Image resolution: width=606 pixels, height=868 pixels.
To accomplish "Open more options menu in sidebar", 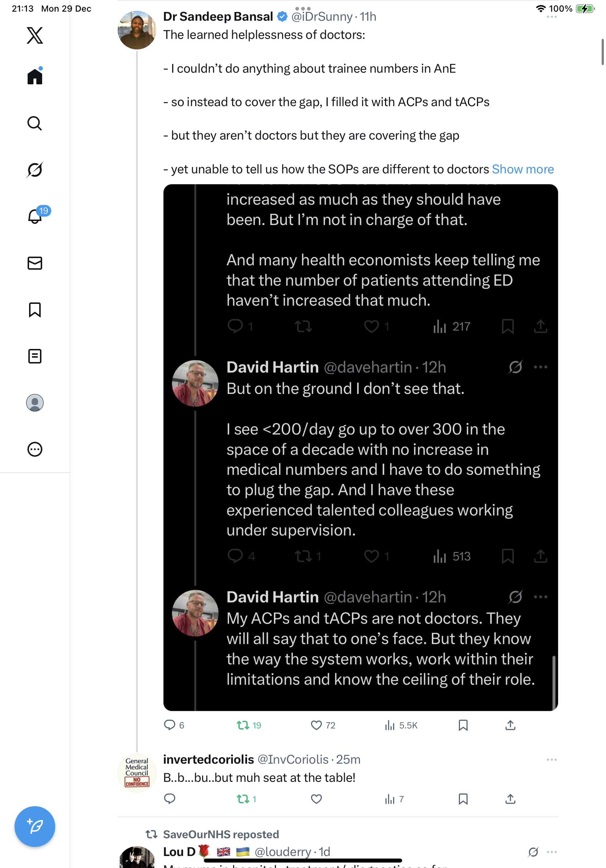I will click(x=35, y=449).
